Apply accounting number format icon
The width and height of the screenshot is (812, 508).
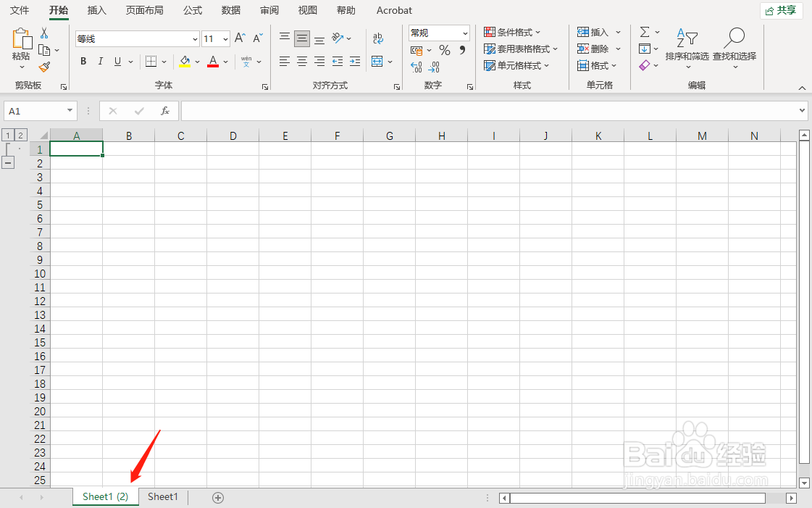417,50
